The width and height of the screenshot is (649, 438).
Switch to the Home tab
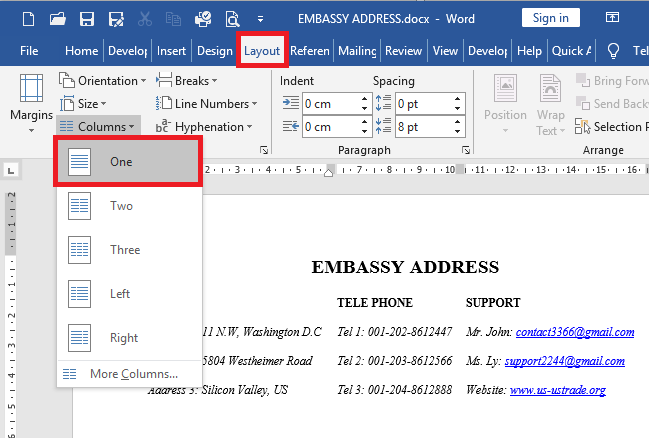tap(82, 51)
